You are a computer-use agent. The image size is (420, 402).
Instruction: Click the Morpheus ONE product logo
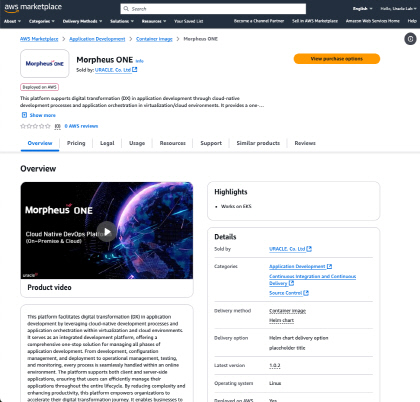click(45, 64)
